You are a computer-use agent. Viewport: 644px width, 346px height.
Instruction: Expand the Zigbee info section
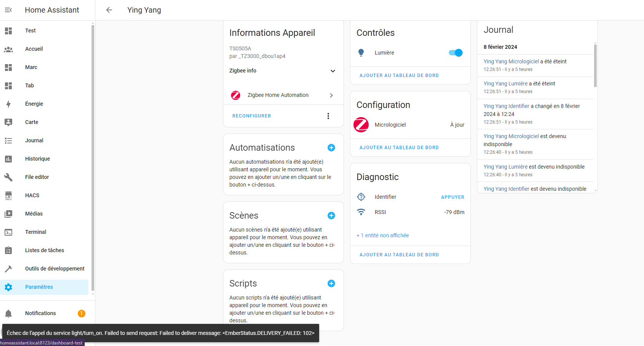332,71
